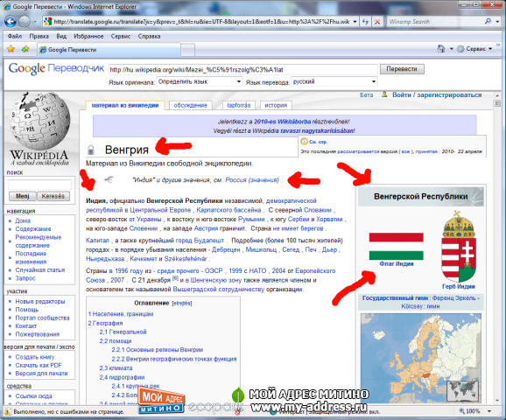Screen dimensions: 506x420
Task: Click the Бета link
Action: [x=366, y=94]
